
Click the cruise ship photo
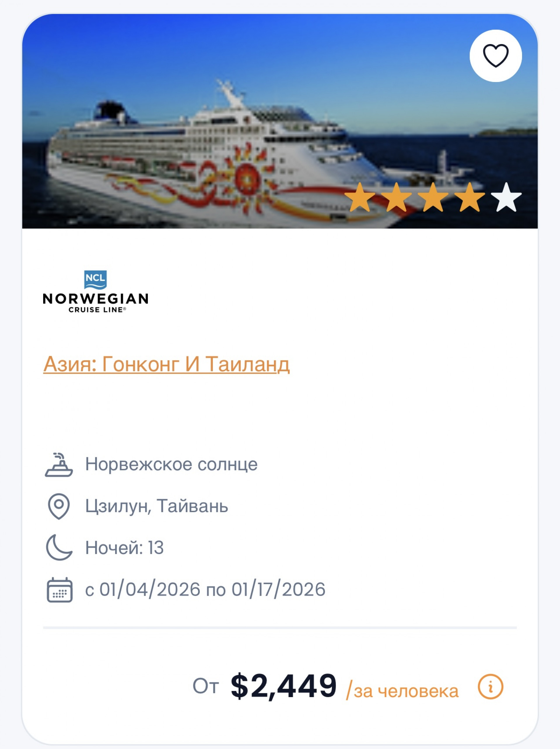coord(280,121)
